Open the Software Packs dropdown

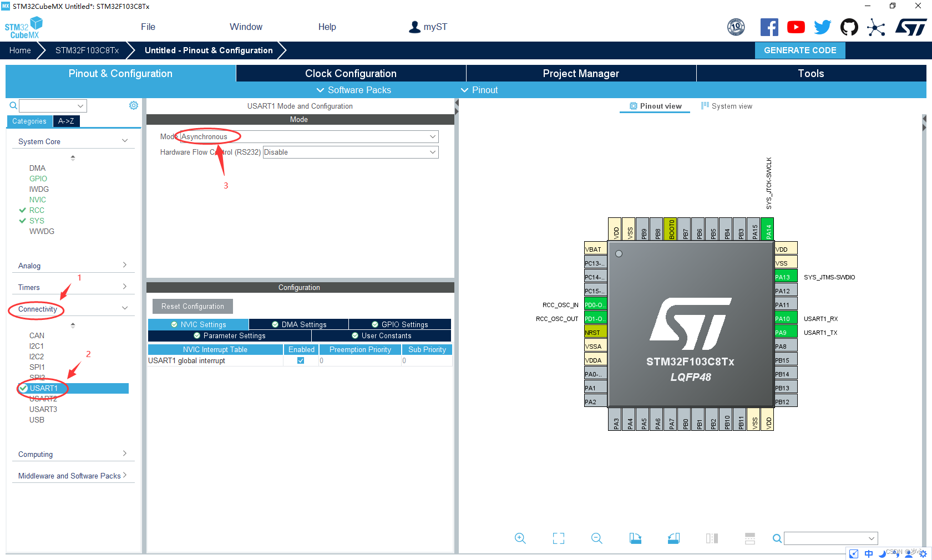pos(353,90)
